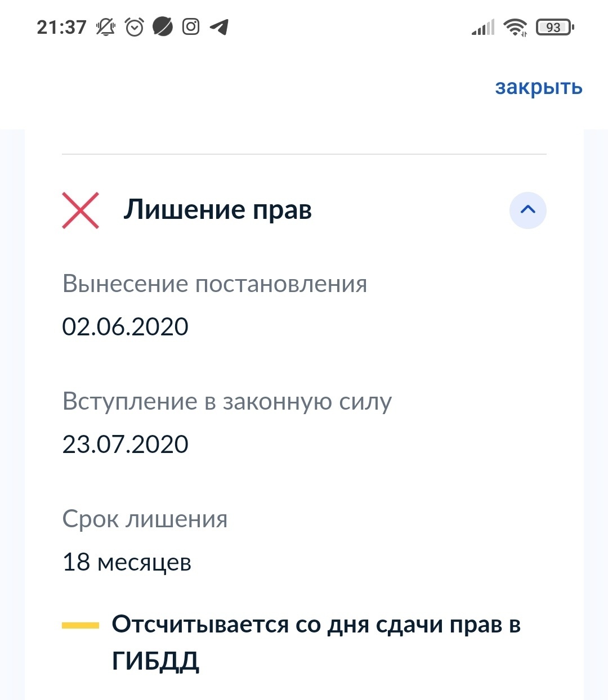This screenshot has width=608, height=700.
Task: Tap the red cross icon
Action: (x=81, y=210)
